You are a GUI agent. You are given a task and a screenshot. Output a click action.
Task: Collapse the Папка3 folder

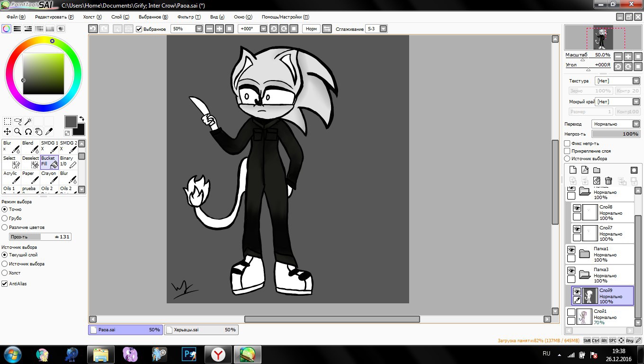584,274
